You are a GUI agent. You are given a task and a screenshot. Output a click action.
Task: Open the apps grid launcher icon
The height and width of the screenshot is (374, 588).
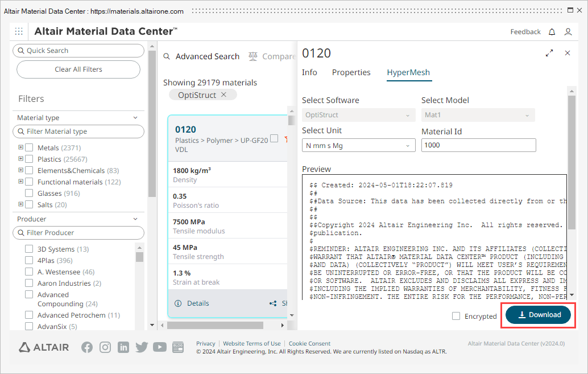click(x=19, y=31)
